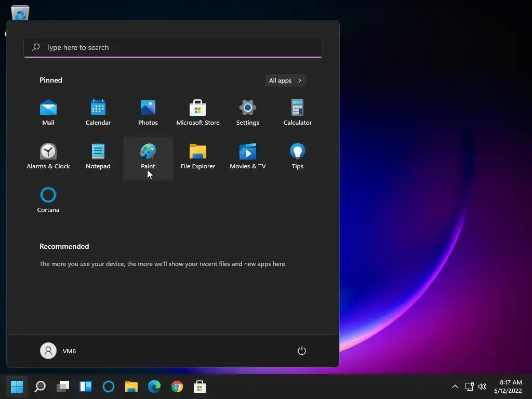Click the volume speaker icon

click(482, 387)
